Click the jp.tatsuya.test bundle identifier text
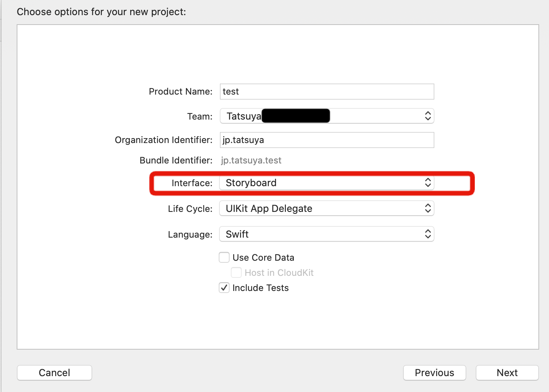The width and height of the screenshot is (549, 392). pyautogui.click(x=251, y=160)
